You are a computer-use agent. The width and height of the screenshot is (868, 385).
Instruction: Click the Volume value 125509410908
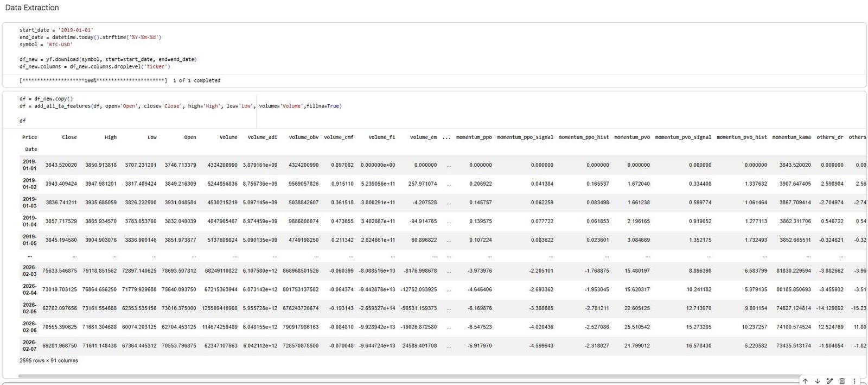coord(220,308)
